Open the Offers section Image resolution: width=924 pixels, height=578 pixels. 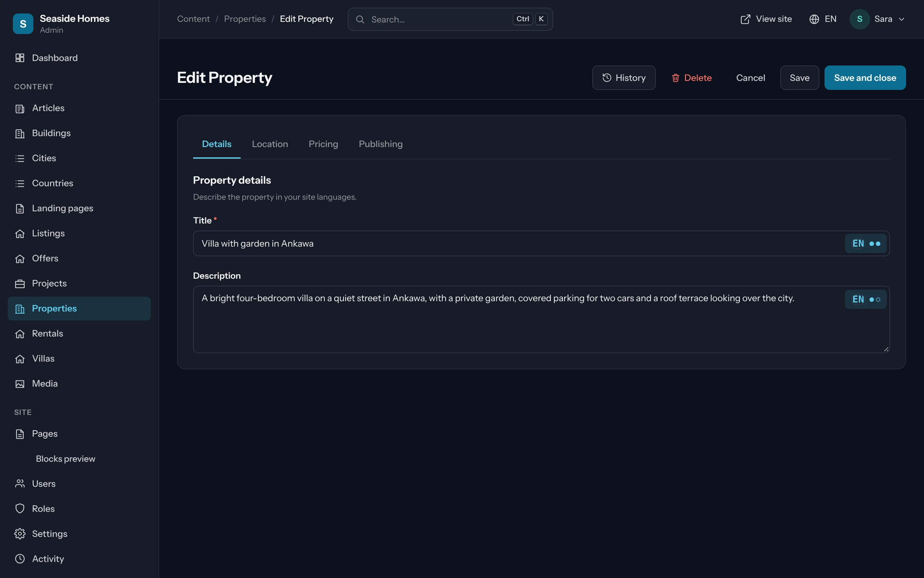pos(79,258)
